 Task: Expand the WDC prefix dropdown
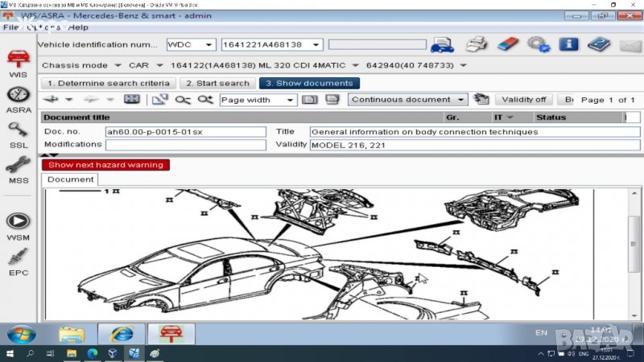(208, 45)
